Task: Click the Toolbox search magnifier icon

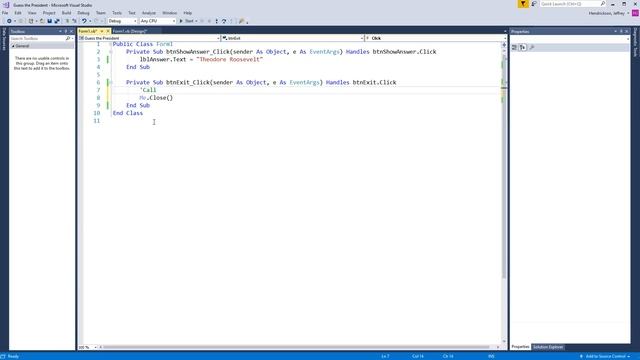Action: pos(68,38)
